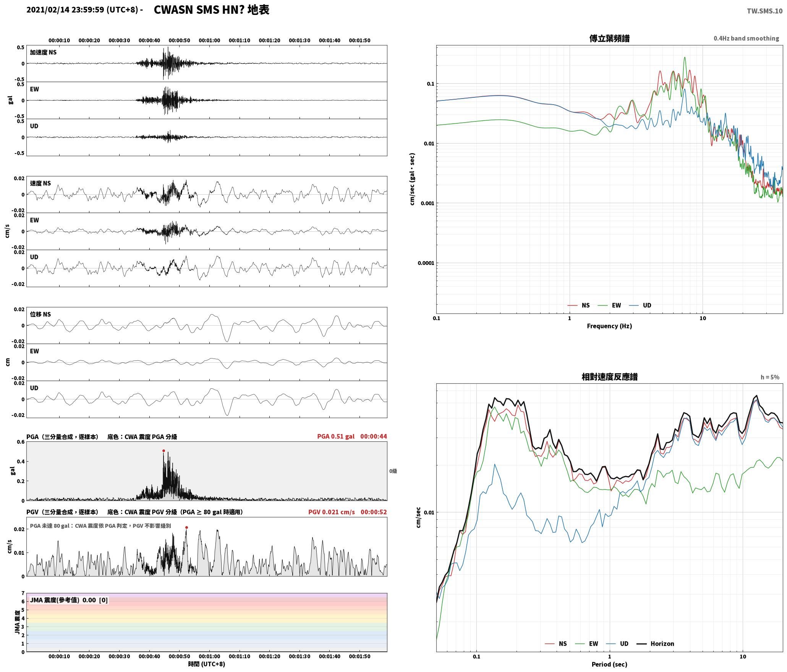
Task: Click the h = 5% damping label
Action: coord(770,377)
